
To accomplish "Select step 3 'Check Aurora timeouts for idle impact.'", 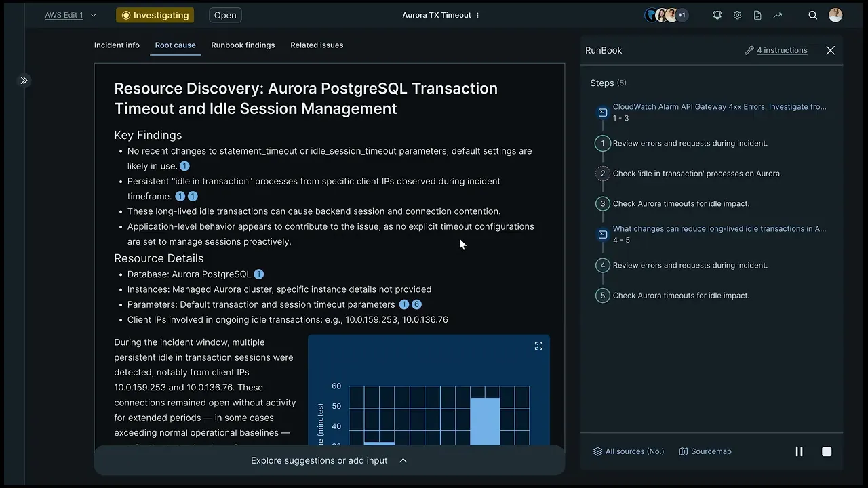I will [x=681, y=203].
